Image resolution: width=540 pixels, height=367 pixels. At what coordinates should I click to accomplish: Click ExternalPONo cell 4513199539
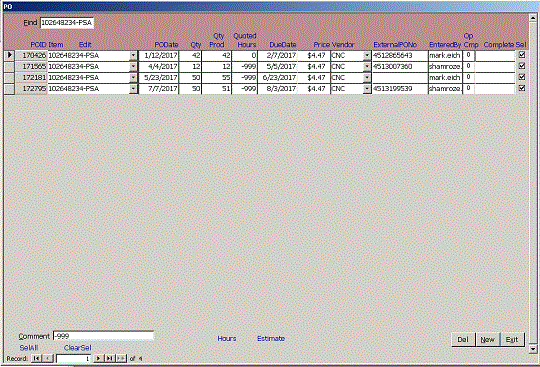click(400, 88)
